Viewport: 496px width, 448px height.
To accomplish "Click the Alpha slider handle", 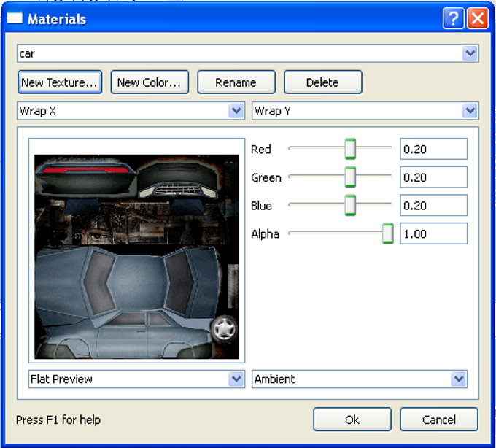I will (388, 233).
